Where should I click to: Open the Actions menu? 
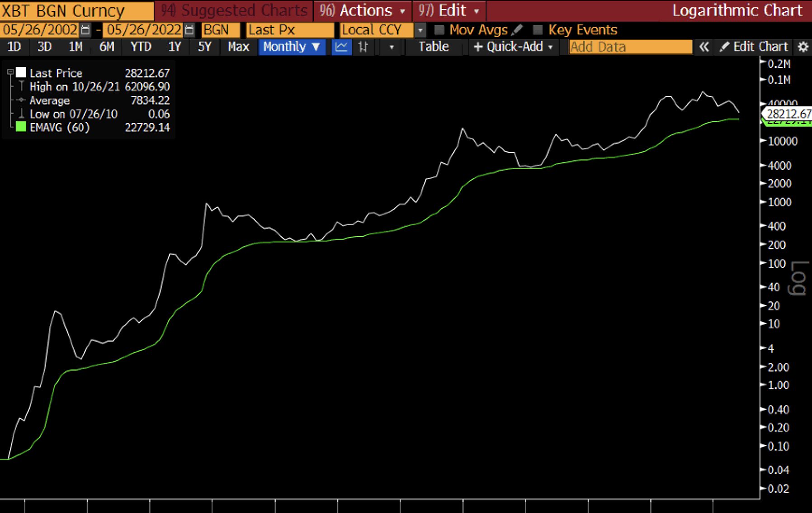point(363,10)
